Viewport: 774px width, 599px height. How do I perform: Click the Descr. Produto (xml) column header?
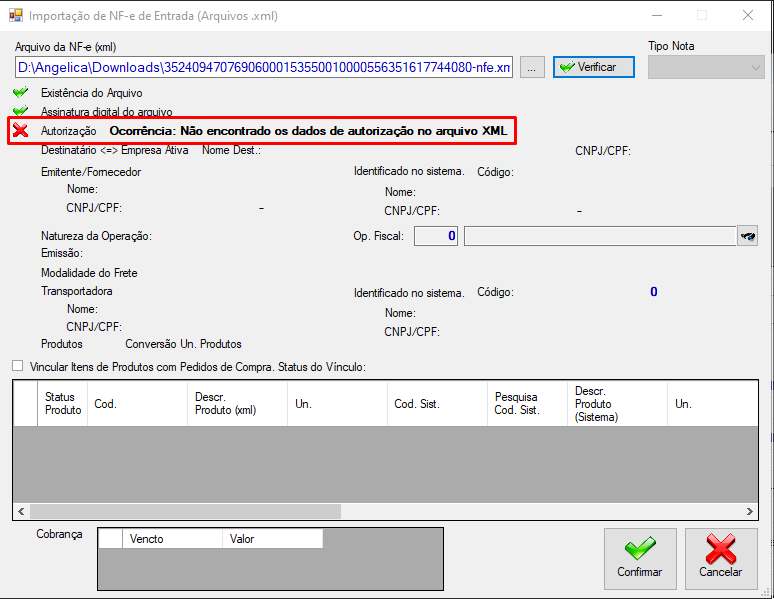coord(237,403)
